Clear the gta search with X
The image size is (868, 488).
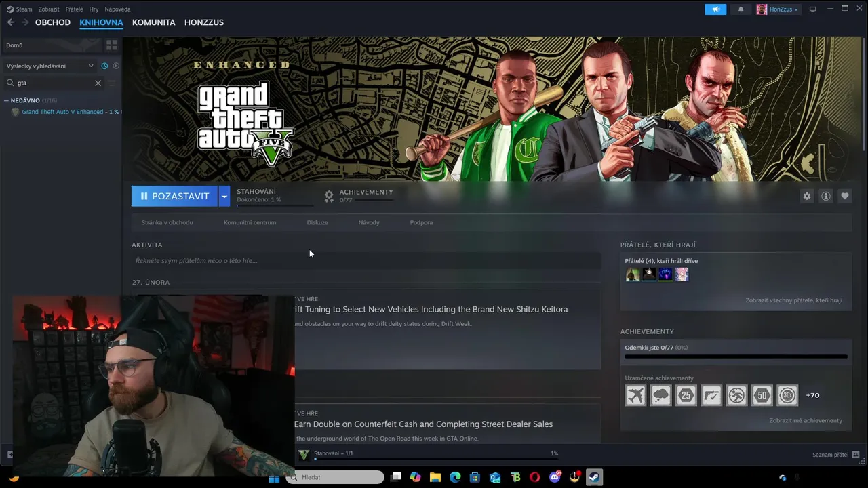[98, 83]
